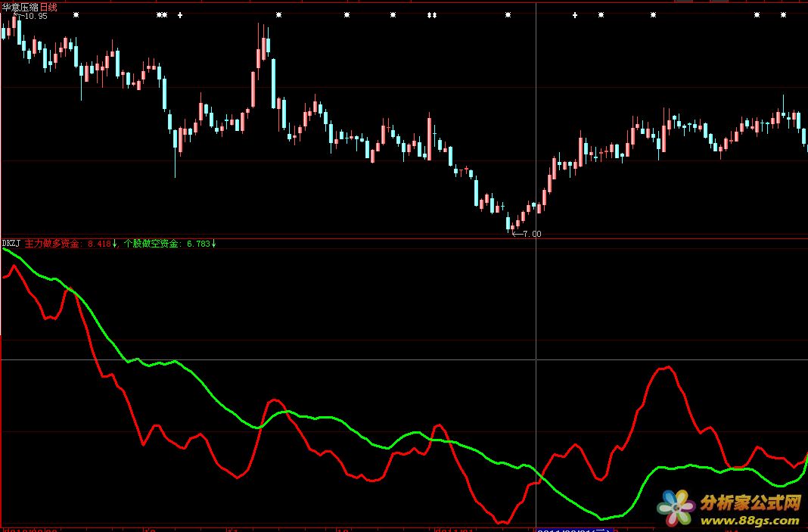Screen dimensions: 808x532
Task: Open the asterisk info marker above the 7.00 low
Action: [x=508, y=15]
